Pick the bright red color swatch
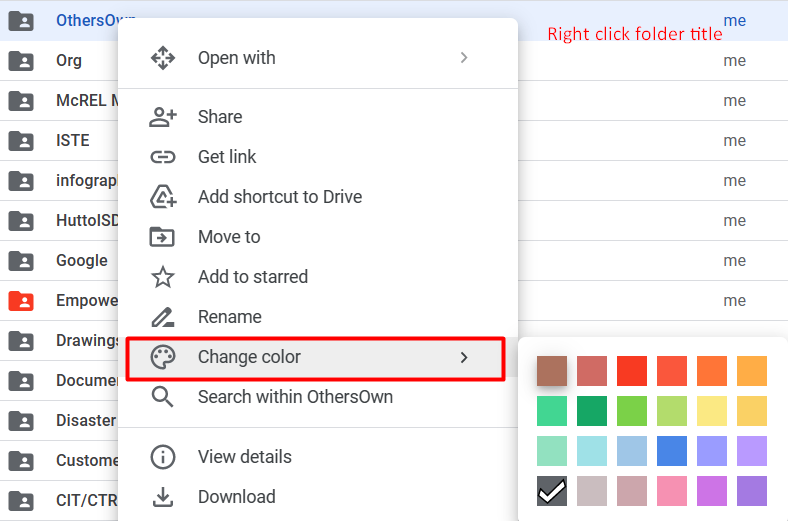Screen dimensions: 788x521 pos(632,371)
